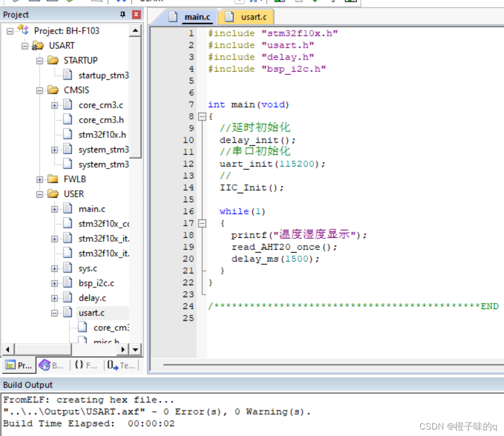Viewport: 504px width, 436px height.
Task: Click the printf statement on line 18
Action: (299, 234)
